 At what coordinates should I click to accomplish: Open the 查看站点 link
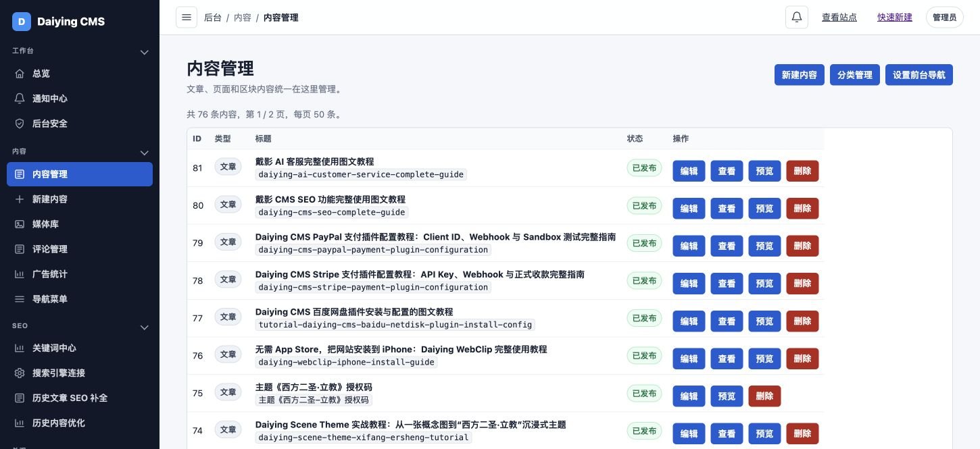click(x=839, y=18)
